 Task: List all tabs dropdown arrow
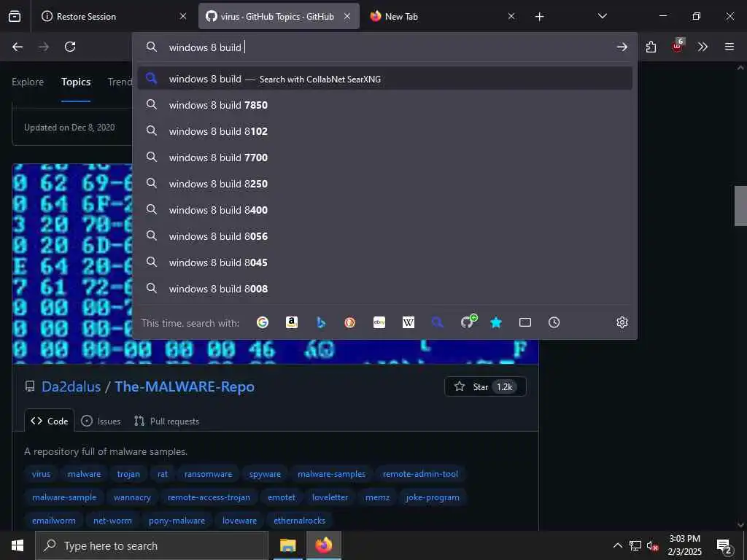[602, 16]
